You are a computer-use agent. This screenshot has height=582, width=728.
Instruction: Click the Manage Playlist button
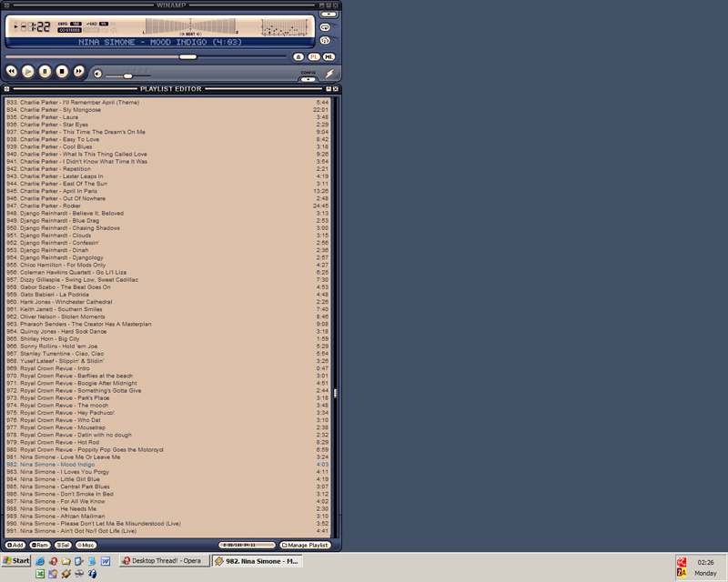coord(304,545)
